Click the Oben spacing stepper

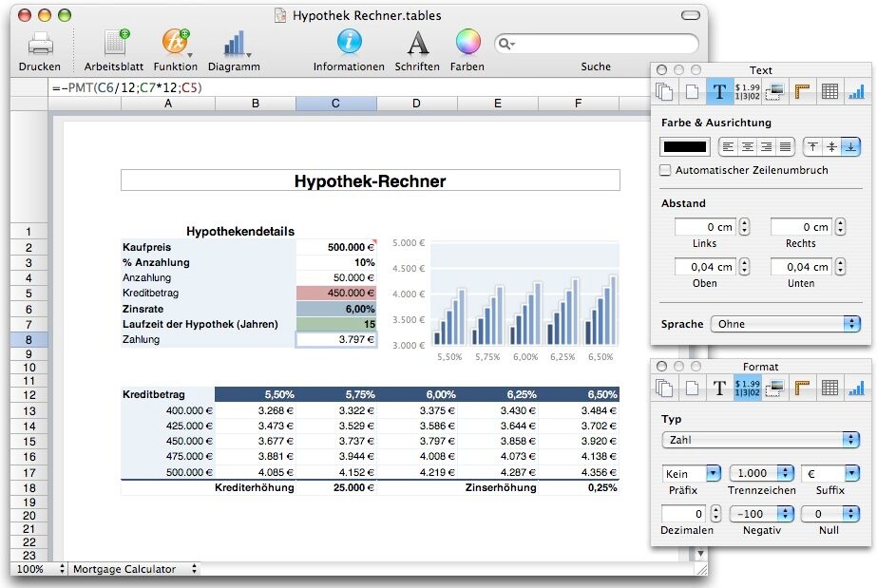[x=744, y=267]
